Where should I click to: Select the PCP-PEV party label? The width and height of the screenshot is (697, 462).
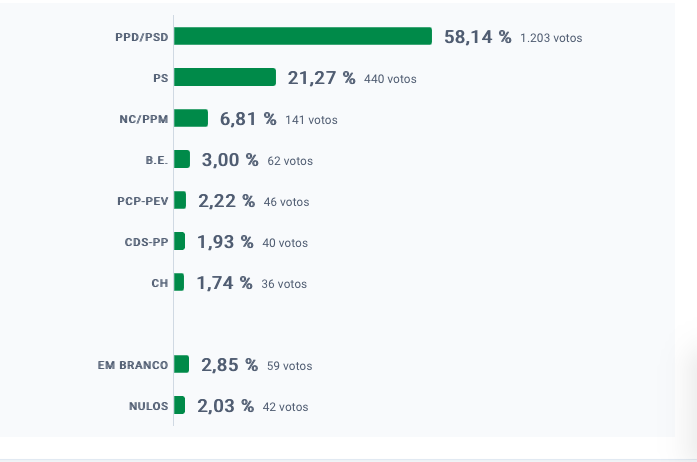[143, 201]
